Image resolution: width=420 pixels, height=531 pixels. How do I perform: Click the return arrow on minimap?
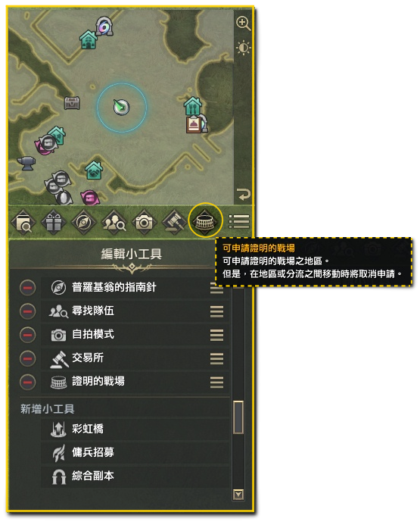243,195
